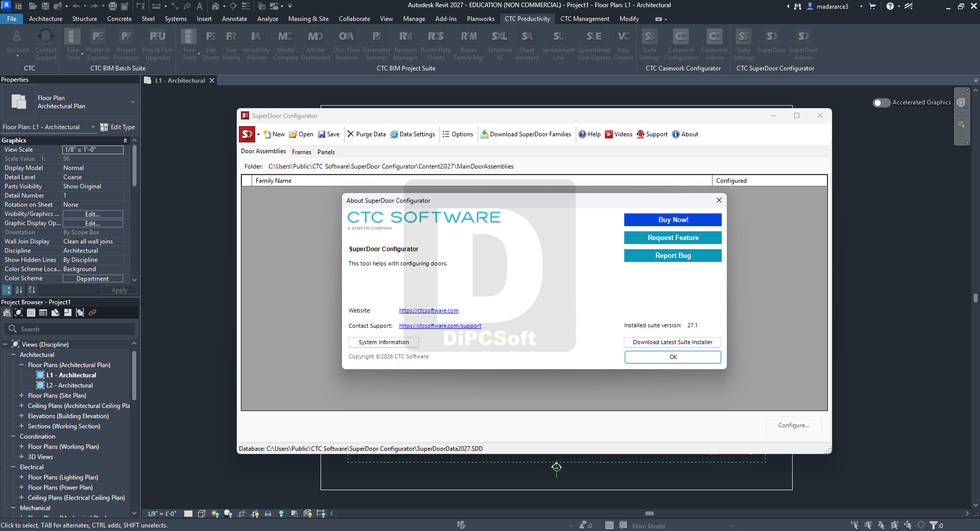This screenshot has width=980, height=531.
Task: Open the Casework Configurator tool
Action: point(681,45)
